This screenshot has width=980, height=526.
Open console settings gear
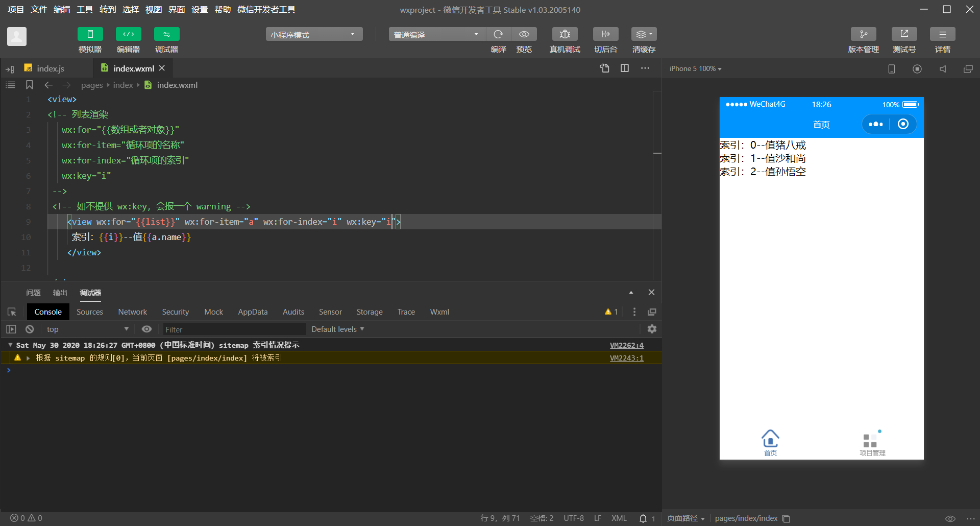[x=652, y=329]
